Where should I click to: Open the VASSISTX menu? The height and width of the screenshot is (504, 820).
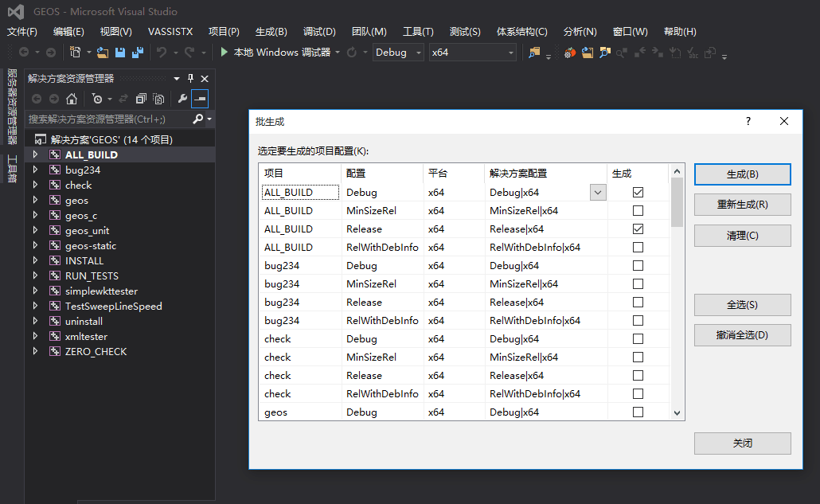click(x=170, y=32)
